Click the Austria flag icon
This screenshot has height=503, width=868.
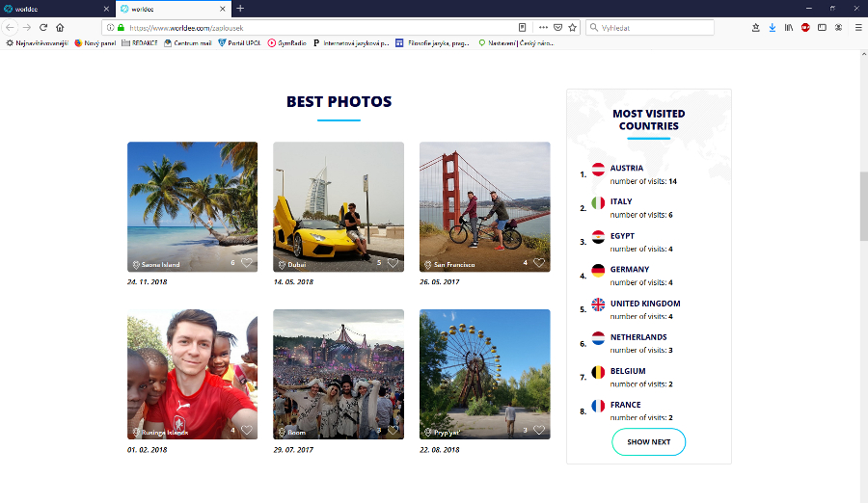point(598,170)
